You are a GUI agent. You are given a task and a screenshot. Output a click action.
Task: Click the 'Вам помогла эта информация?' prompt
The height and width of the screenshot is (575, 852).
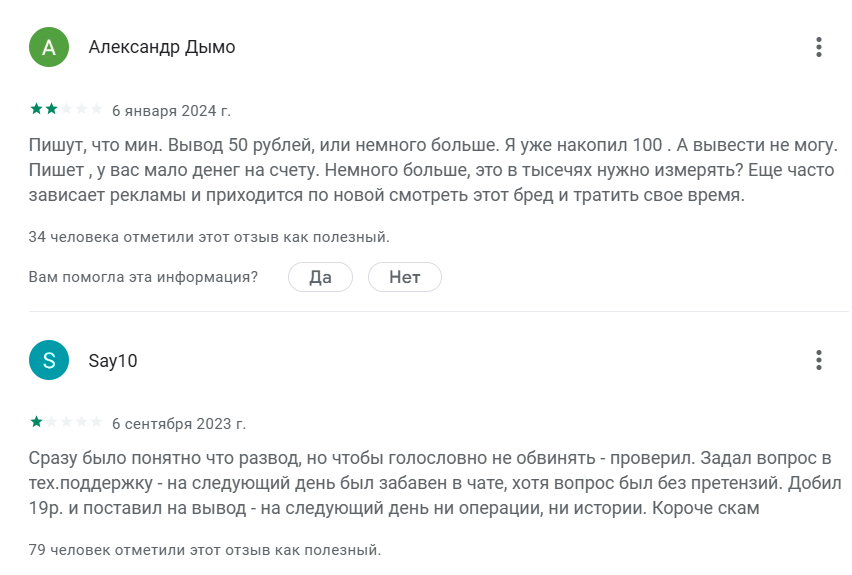click(143, 277)
